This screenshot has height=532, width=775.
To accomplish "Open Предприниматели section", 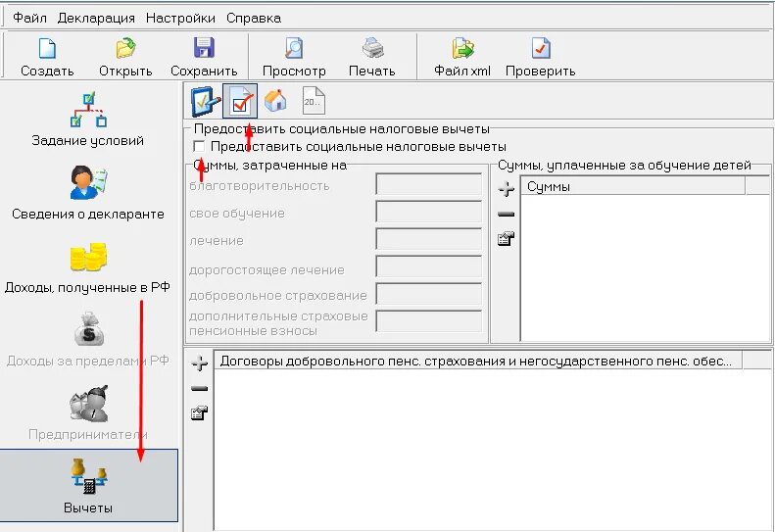I will (88, 413).
